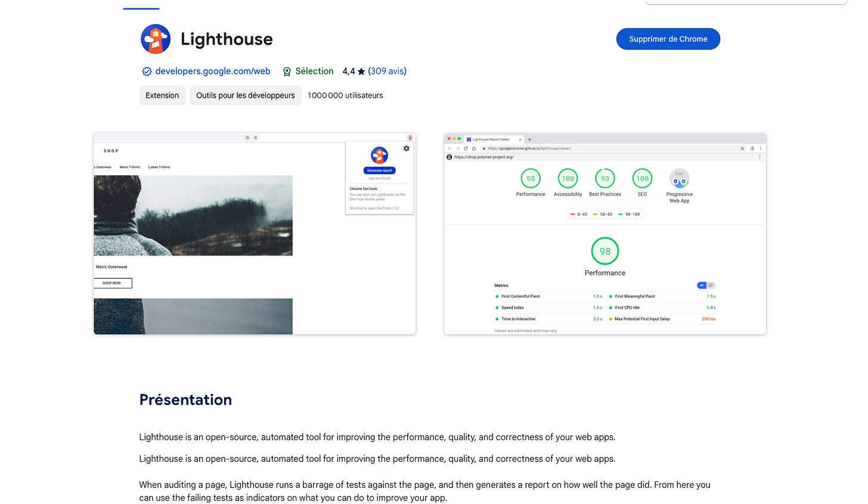Click the Sélection award badge icon

tap(287, 71)
